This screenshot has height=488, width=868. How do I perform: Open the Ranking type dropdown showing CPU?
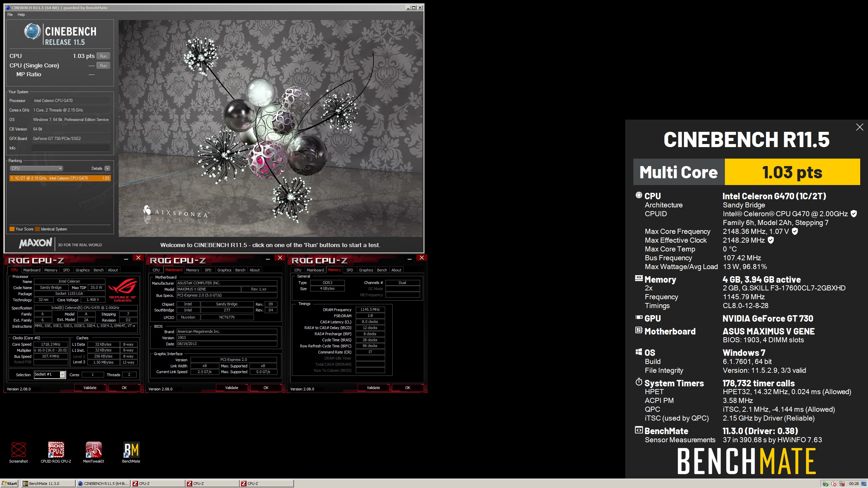click(x=36, y=168)
